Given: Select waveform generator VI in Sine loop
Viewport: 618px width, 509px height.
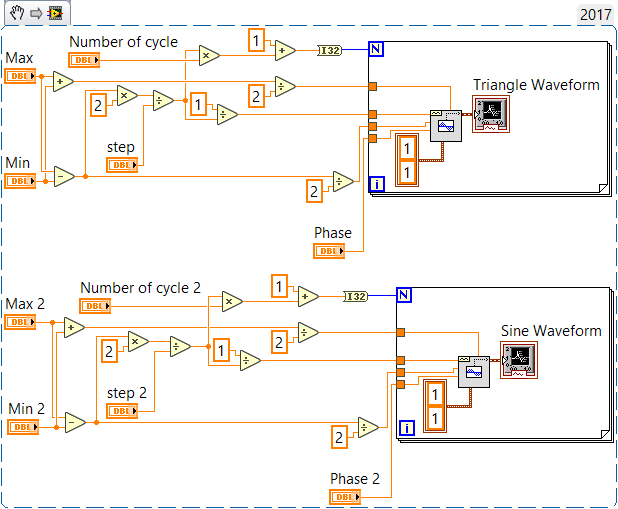Looking at the screenshot, I should (474, 372).
